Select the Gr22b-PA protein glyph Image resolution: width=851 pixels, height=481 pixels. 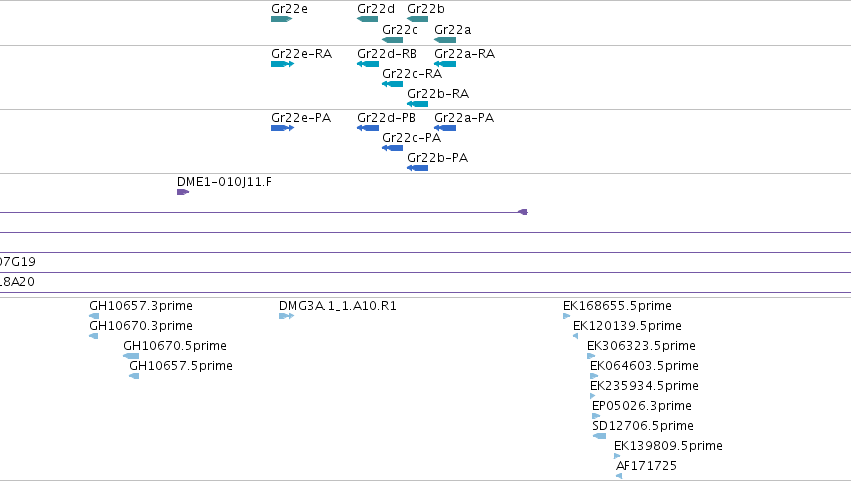click(417, 168)
